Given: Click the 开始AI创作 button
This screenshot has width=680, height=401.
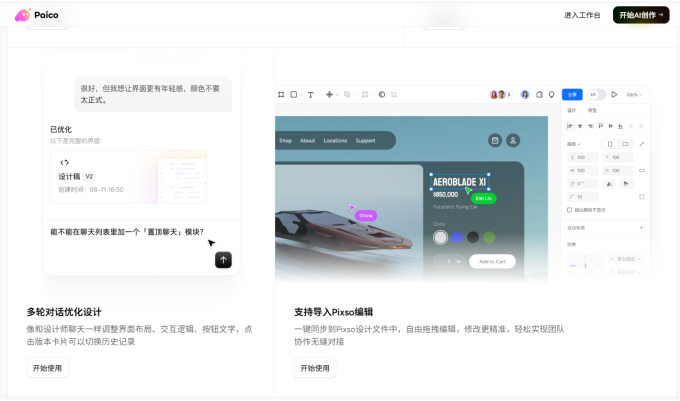Looking at the screenshot, I should coord(641,15).
